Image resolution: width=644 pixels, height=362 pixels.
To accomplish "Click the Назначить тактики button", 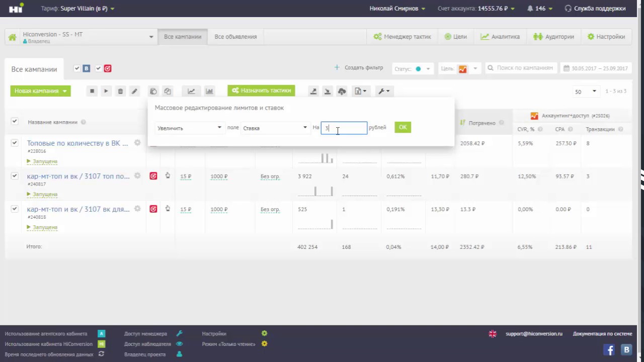I will 261,90.
